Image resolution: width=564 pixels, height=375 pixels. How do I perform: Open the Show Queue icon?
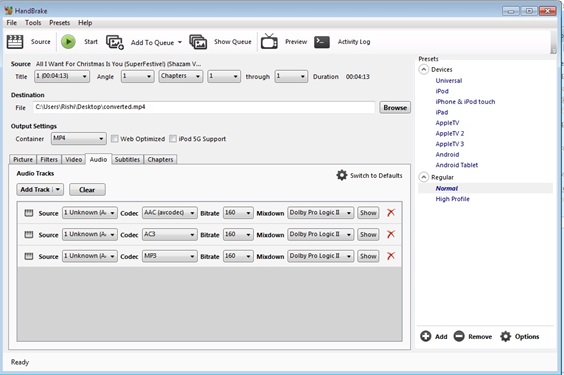(198, 42)
